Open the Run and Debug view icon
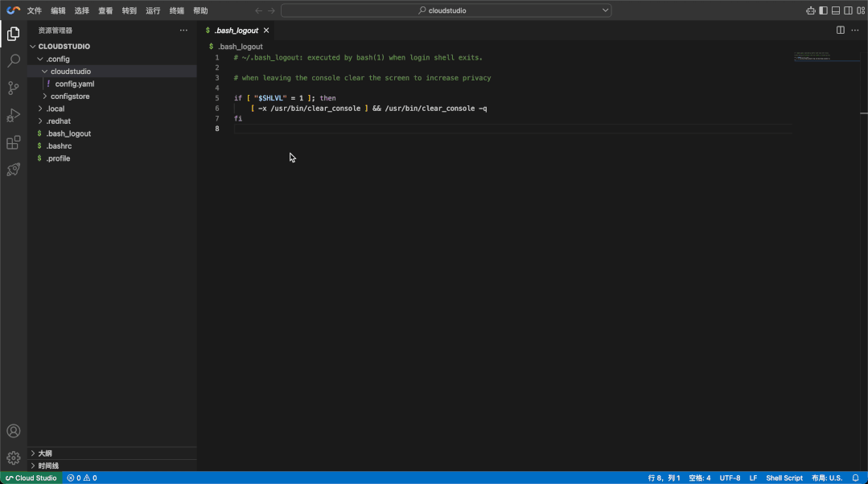The image size is (868, 484). [x=14, y=115]
